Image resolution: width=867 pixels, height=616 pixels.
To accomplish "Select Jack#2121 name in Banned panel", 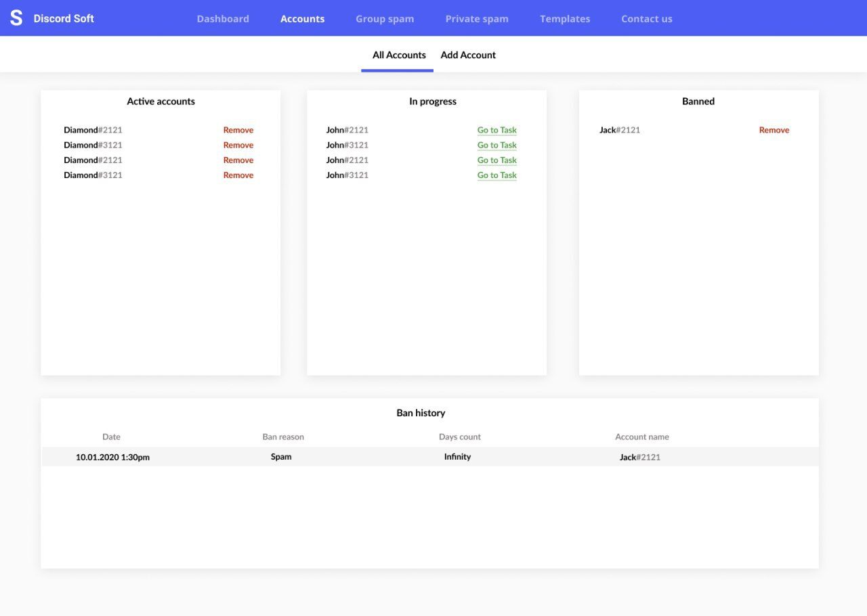I will (x=619, y=130).
